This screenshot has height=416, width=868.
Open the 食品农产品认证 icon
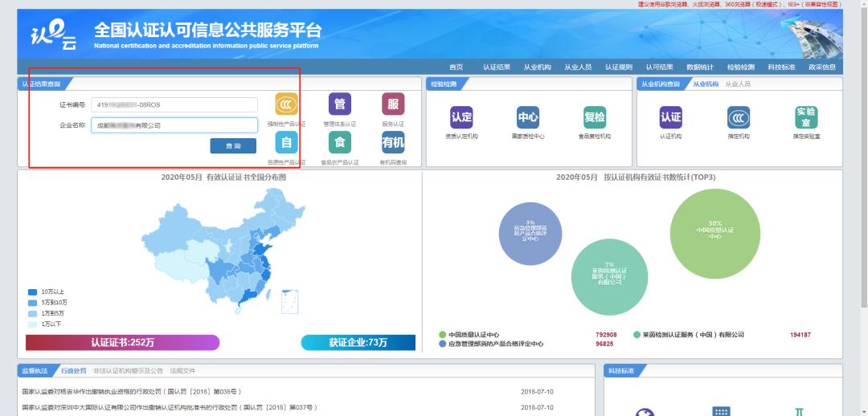click(339, 143)
